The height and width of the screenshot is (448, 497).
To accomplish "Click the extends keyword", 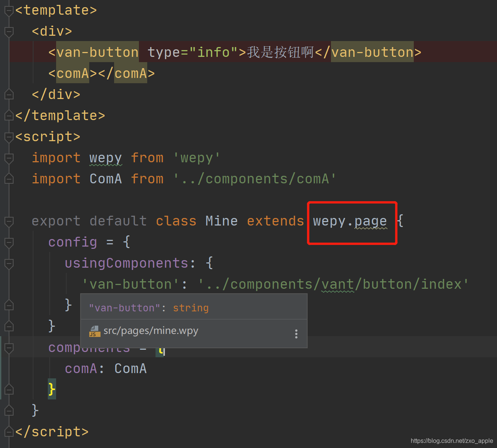I will coord(275,221).
